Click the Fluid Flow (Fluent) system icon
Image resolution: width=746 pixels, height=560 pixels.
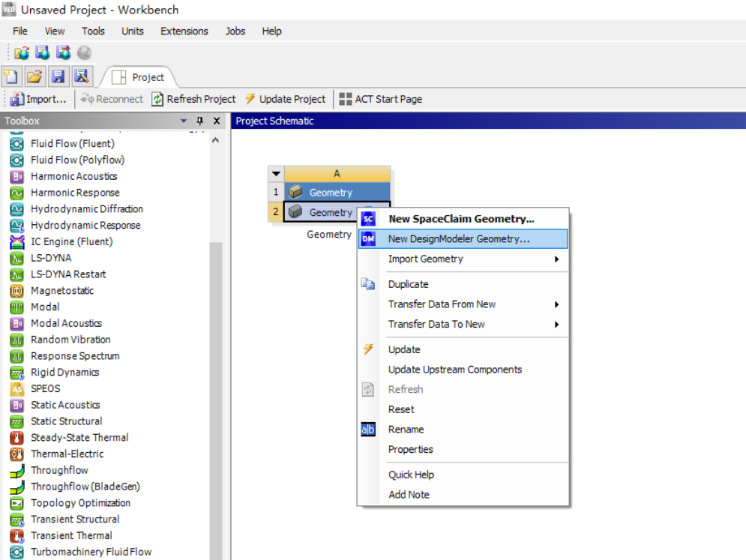pyautogui.click(x=16, y=144)
